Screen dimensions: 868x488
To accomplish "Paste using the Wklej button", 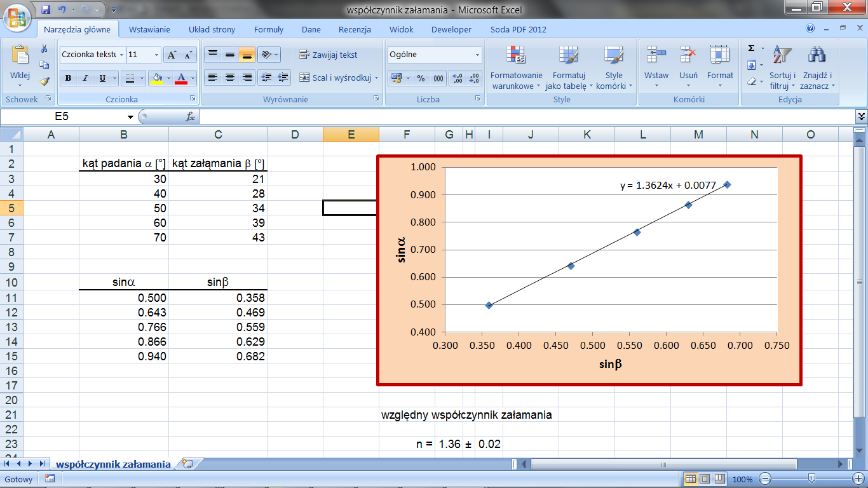I will (20, 66).
